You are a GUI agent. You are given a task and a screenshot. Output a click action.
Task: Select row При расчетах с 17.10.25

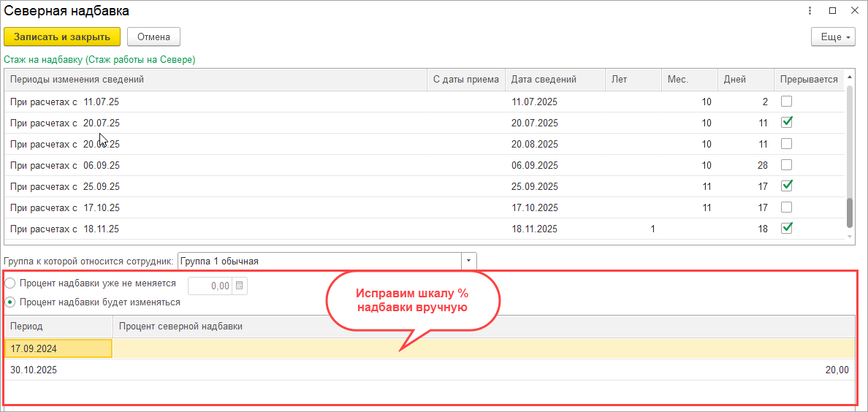click(x=425, y=207)
